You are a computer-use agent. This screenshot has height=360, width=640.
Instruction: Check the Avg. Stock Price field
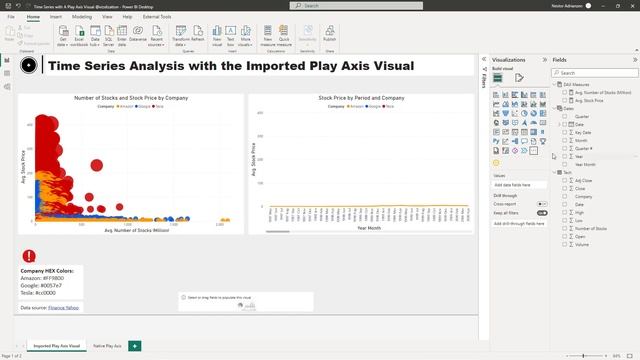click(565, 100)
